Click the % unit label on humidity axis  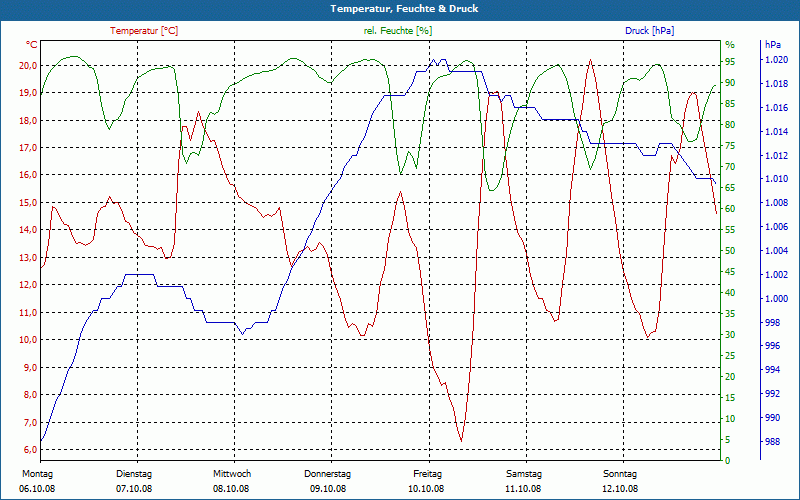click(x=730, y=45)
